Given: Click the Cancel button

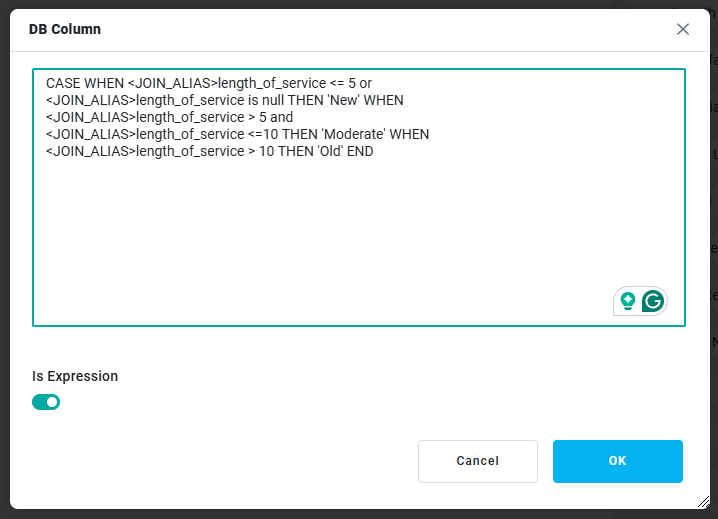Looking at the screenshot, I should [477, 461].
